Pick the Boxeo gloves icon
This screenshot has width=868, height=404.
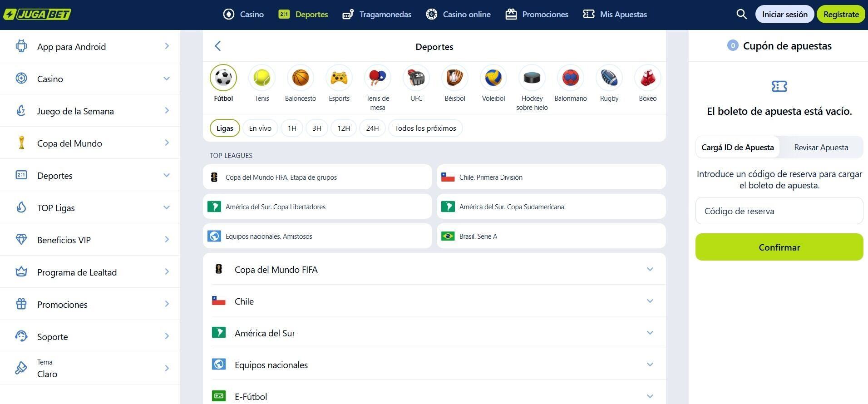tap(648, 78)
